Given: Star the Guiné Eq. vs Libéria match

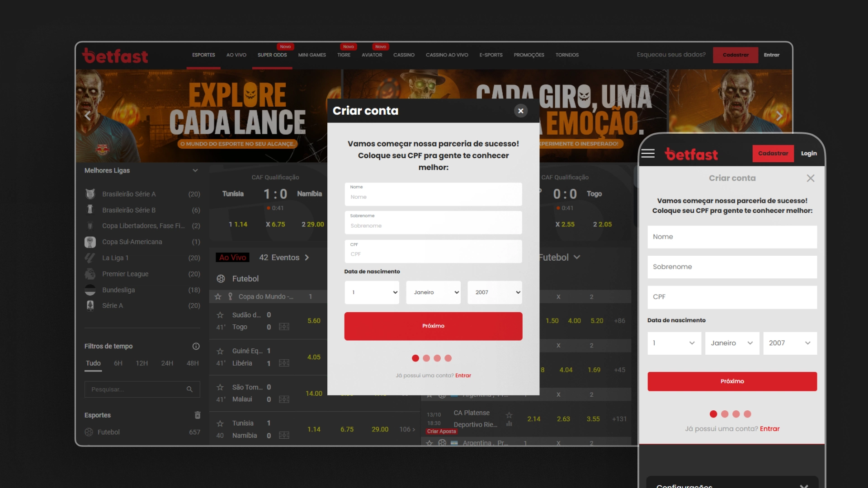Looking at the screenshot, I should pos(220,351).
